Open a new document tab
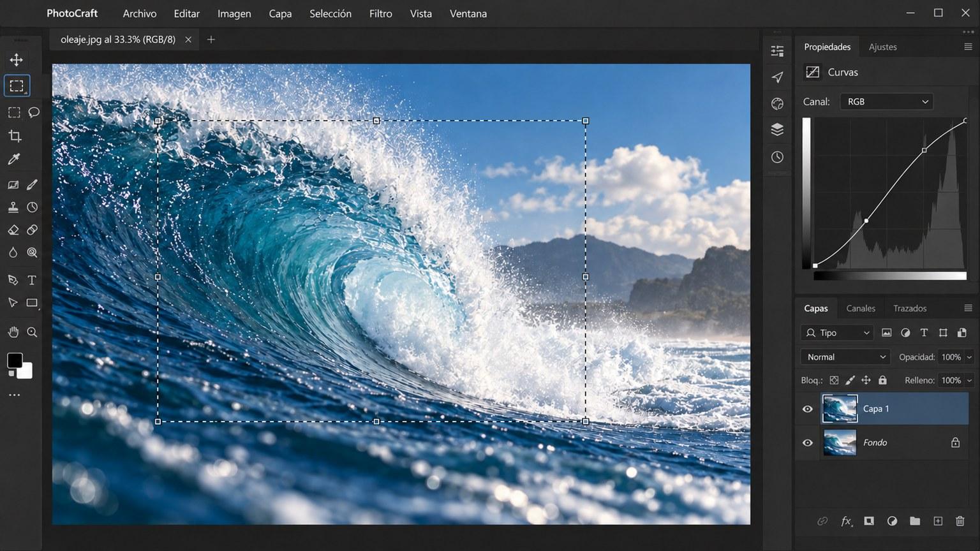 (211, 40)
